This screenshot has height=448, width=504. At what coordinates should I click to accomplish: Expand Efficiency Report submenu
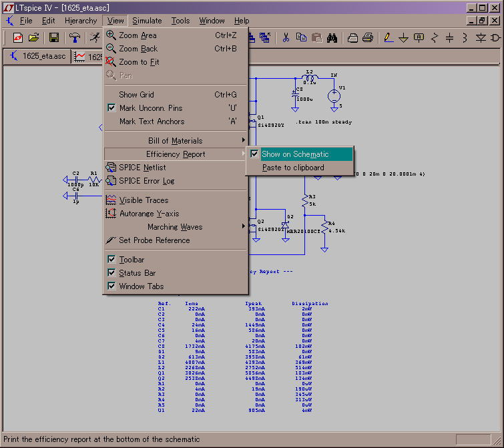coord(176,154)
